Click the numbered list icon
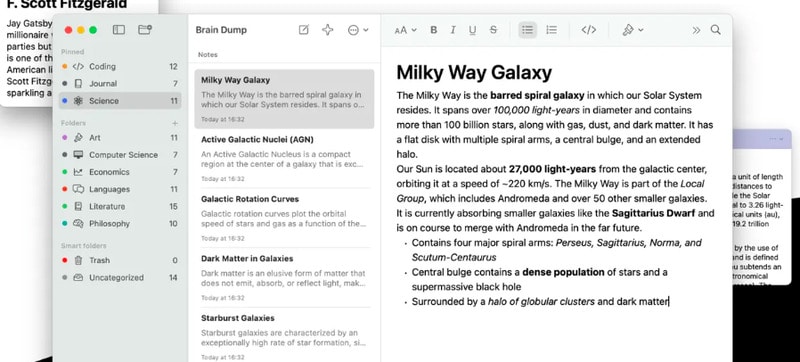The width and height of the screenshot is (800, 362). [x=552, y=30]
